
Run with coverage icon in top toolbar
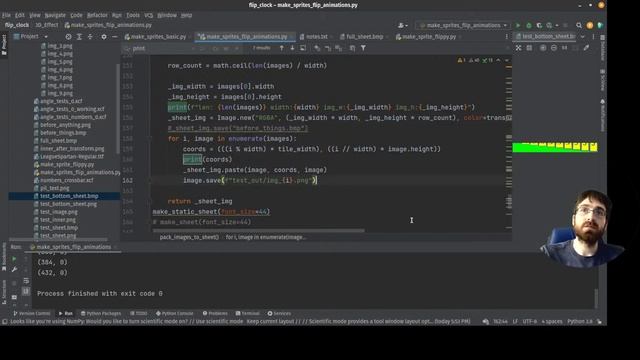click(539, 25)
